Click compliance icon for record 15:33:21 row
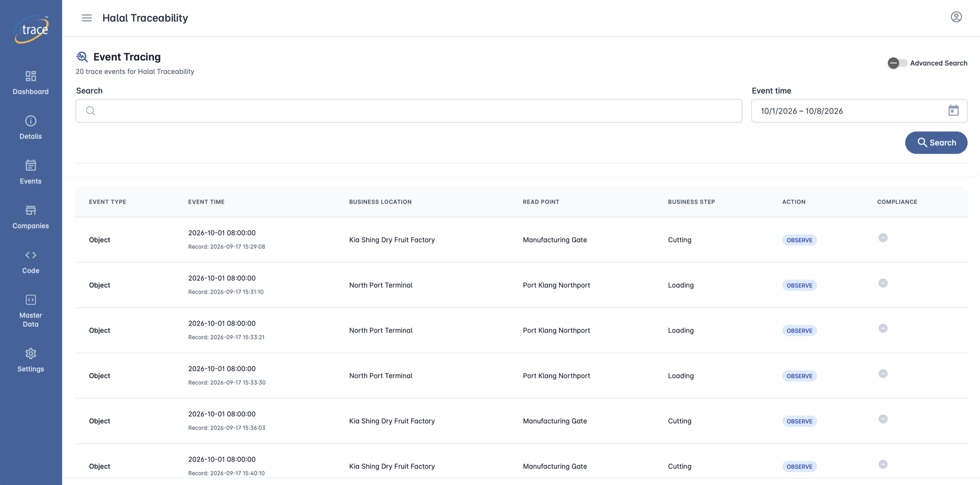Screen dimensions: 980x485 (883, 328)
